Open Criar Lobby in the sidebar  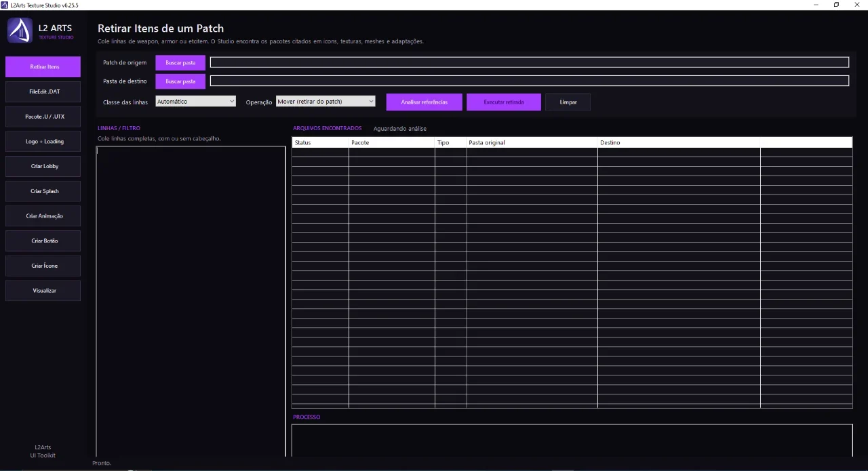43,166
